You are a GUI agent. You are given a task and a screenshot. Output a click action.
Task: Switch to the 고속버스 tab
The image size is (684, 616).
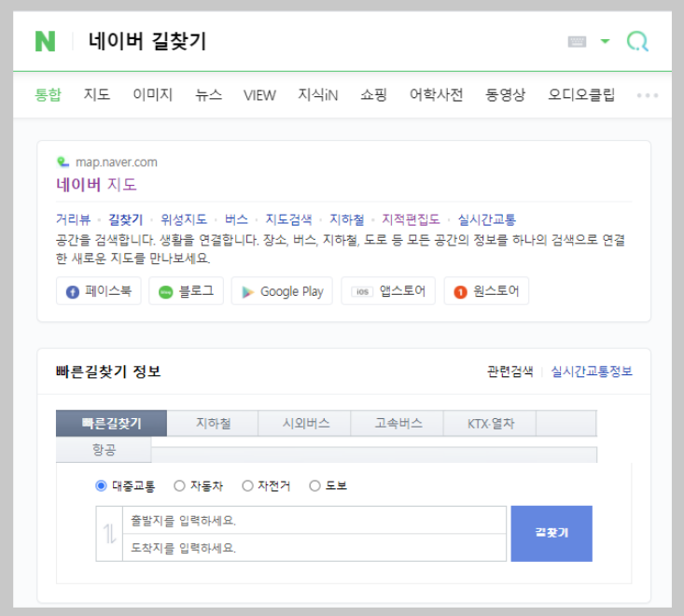click(x=398, y=423)
